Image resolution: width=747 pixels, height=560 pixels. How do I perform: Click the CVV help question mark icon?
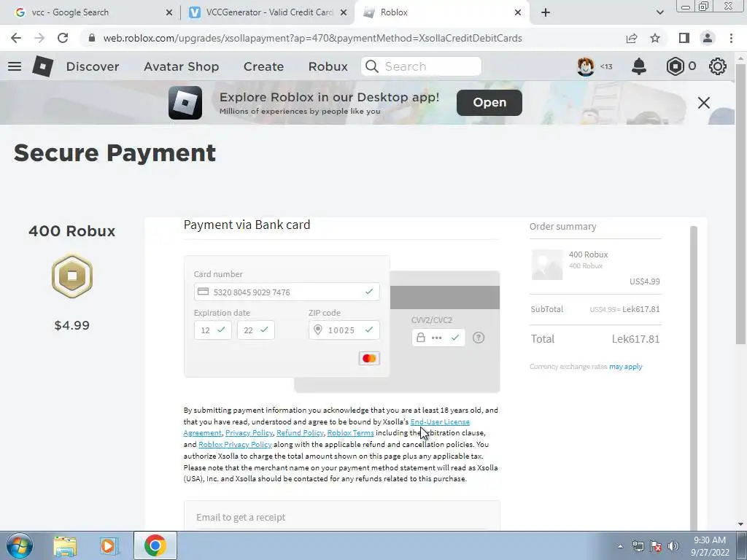tap(479, 338)
